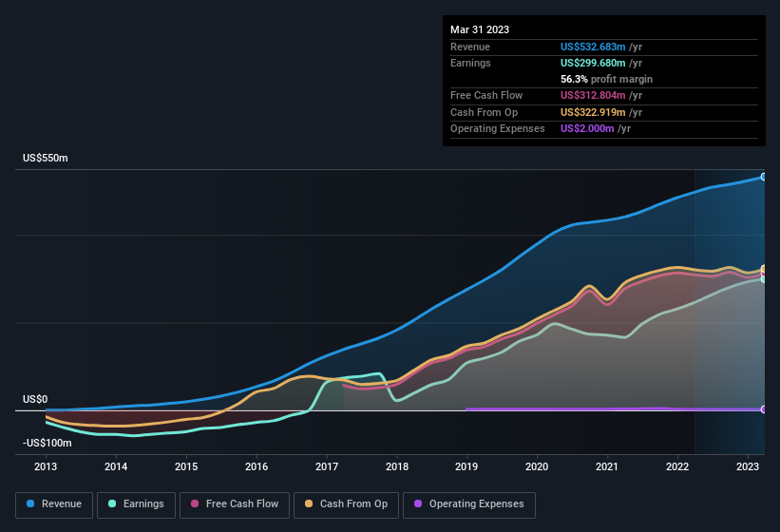The height and width of the screenshot is (532, 780).
Task: Click the 2023 x-axis label
Action: point(748,466)
